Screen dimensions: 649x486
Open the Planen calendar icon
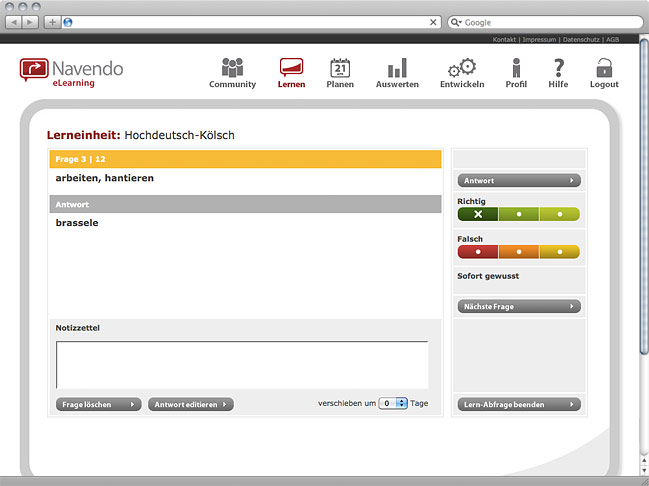(x=340, y=68)
